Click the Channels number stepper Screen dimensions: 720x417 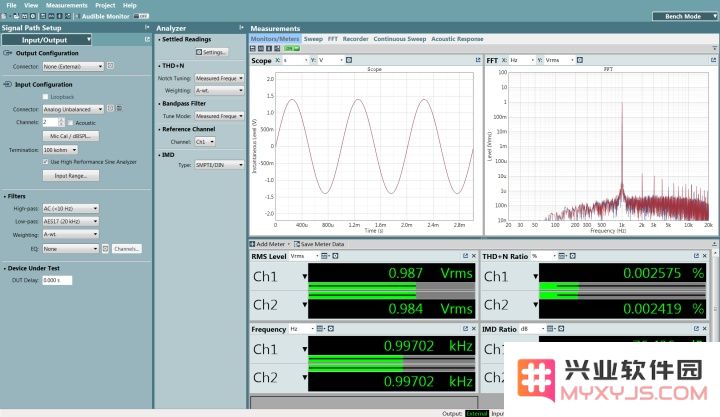(x=61, y=122)
